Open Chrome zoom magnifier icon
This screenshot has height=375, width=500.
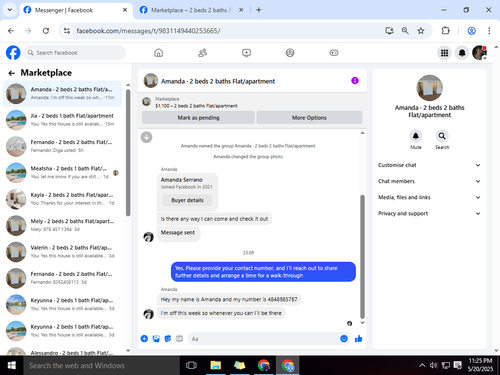(x=405, y=31)
